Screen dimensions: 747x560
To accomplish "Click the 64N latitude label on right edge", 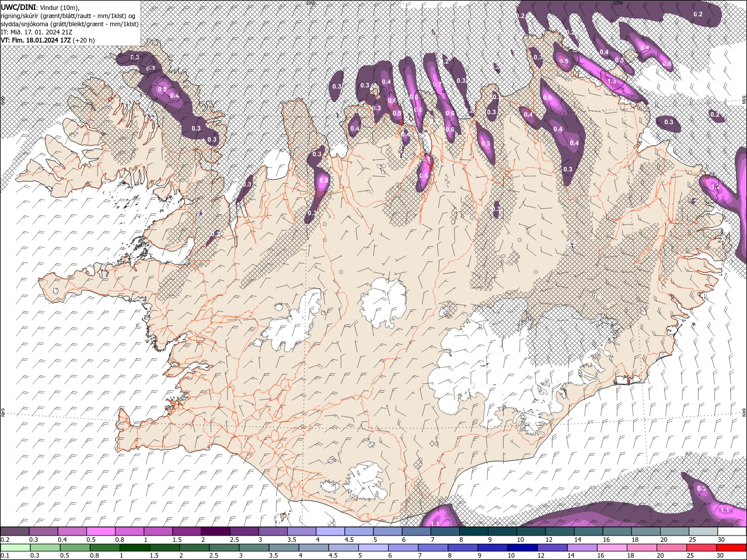I will (743, 412).
